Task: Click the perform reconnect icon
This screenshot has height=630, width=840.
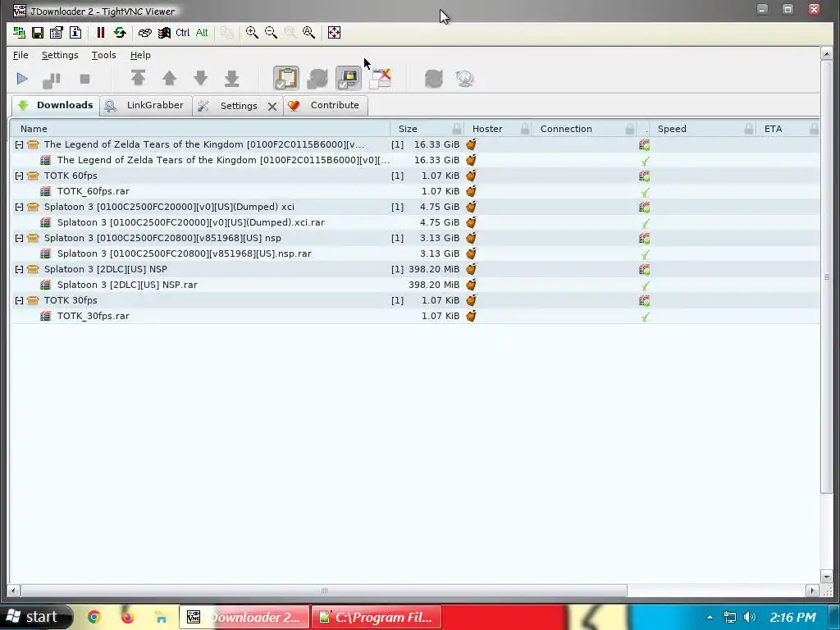Action: click(x=433, y=79)
